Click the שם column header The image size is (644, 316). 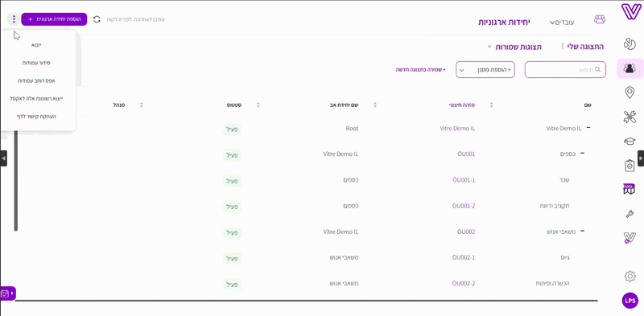tap(587, 105)
